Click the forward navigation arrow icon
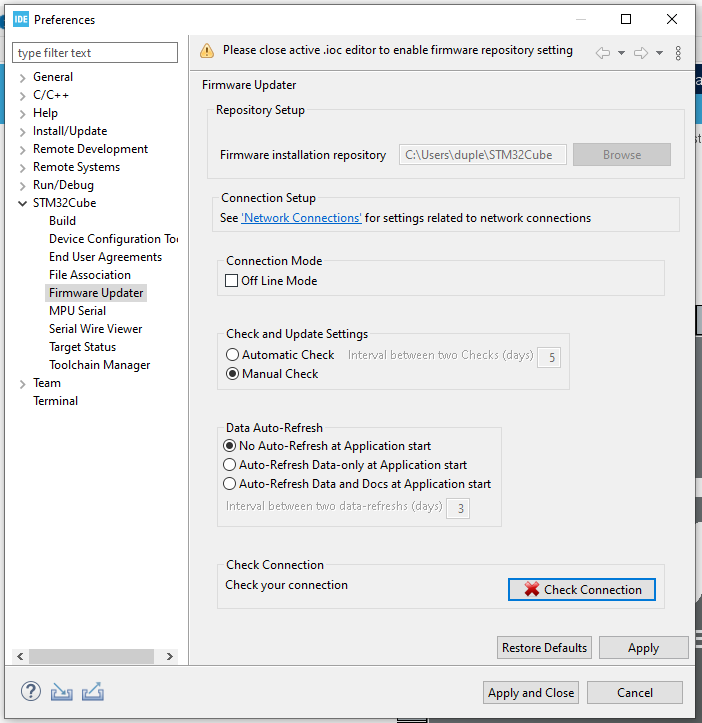Viewport: 702px width, 723px height. pyautogui.click(x=641, y=53)
